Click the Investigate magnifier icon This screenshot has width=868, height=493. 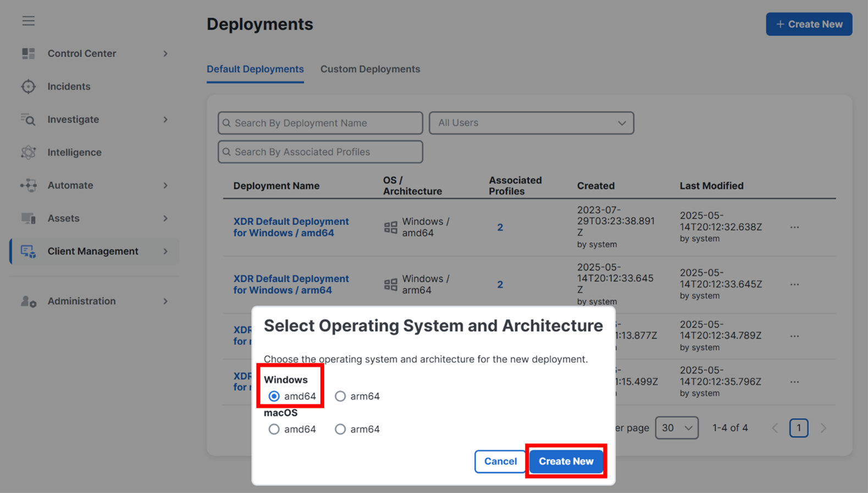(28, 119)
